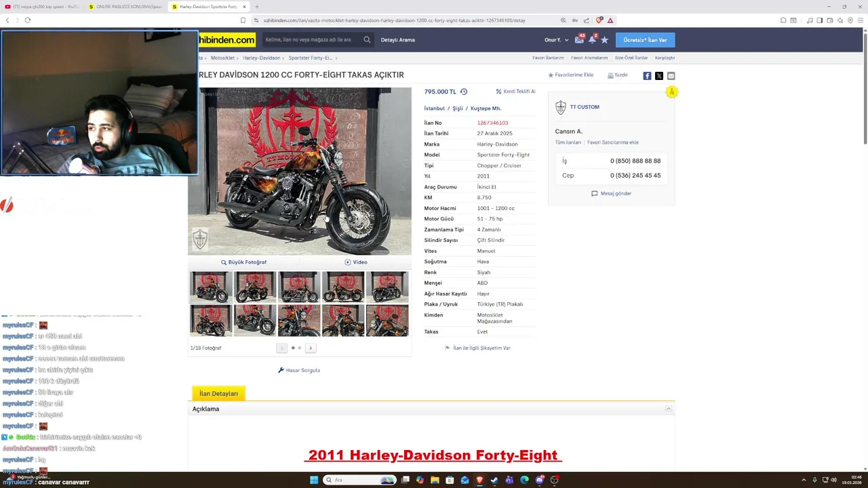This screenshot has height=488, width=868.
Task: Open a new browser tab
Action: click(256, 7)
